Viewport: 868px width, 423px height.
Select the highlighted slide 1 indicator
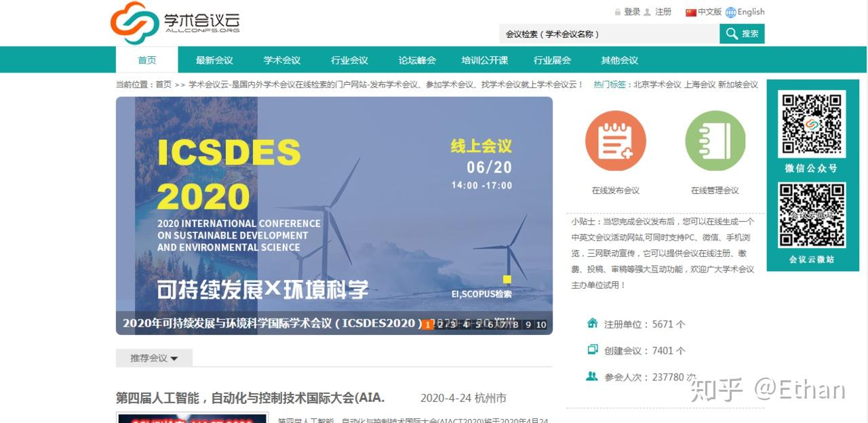tap(427, 325)
